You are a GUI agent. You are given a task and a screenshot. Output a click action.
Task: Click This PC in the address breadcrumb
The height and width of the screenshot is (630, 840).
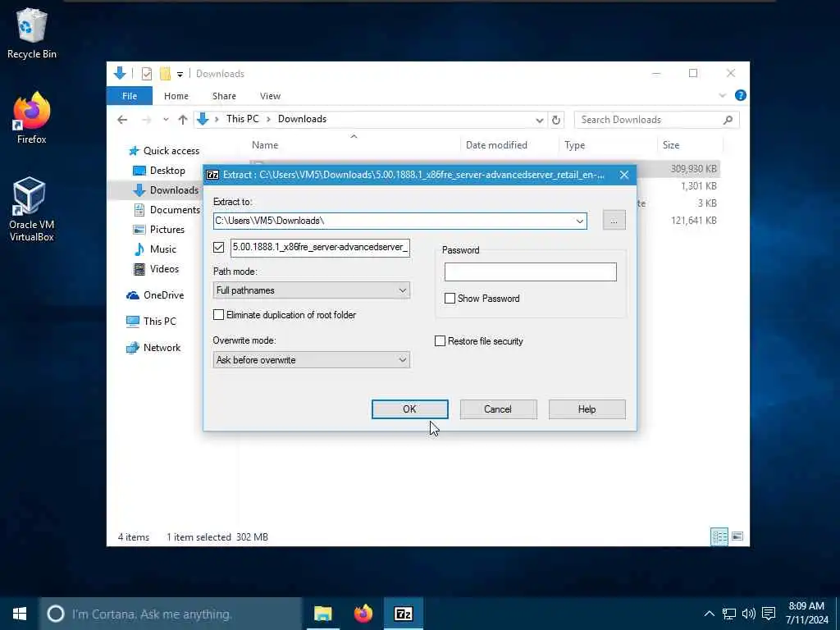[x=242, y=119]
